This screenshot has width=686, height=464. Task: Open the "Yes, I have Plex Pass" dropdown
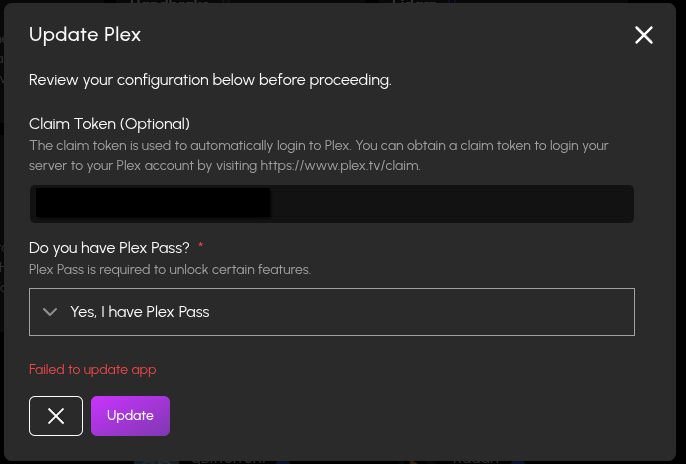pyautogui.click(x=332, y=312)
